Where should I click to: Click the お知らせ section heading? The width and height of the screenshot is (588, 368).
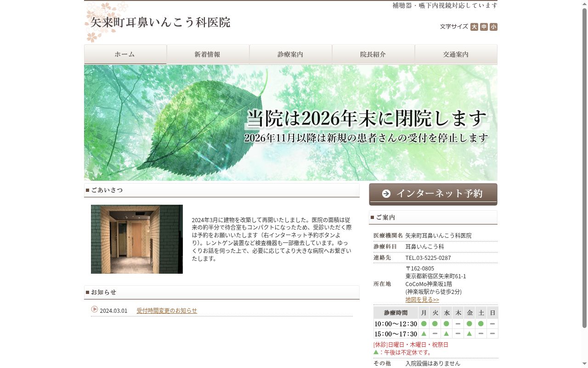tap(222, 292)
